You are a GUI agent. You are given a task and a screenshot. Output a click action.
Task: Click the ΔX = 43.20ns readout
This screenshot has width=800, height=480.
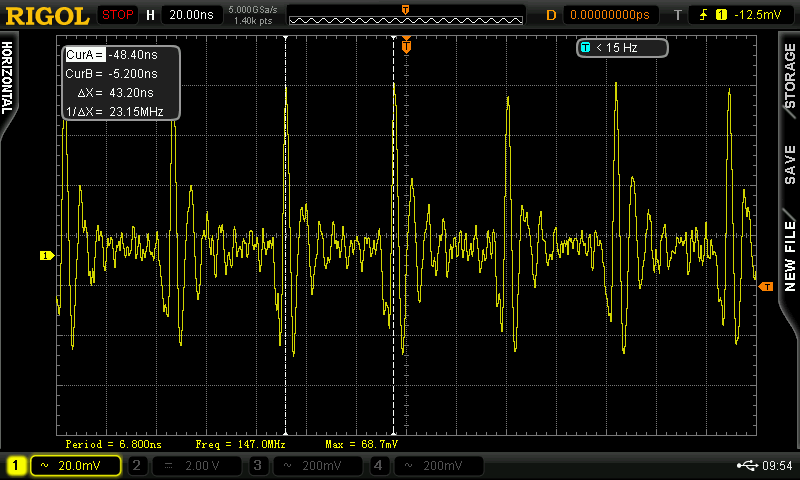pyautogui.click(x=115, y=93)
